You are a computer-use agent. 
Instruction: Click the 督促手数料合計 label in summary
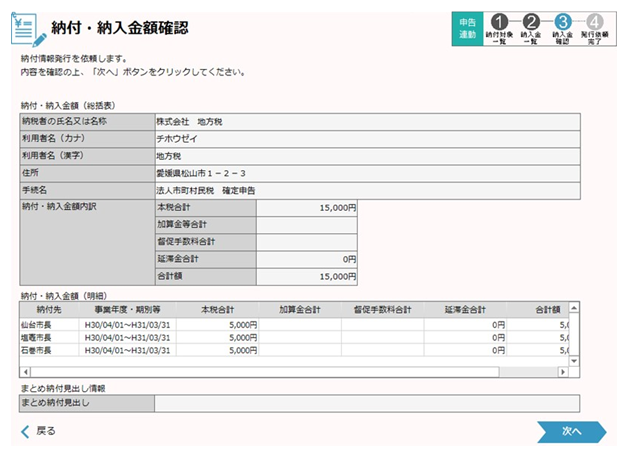click(186, 242)
